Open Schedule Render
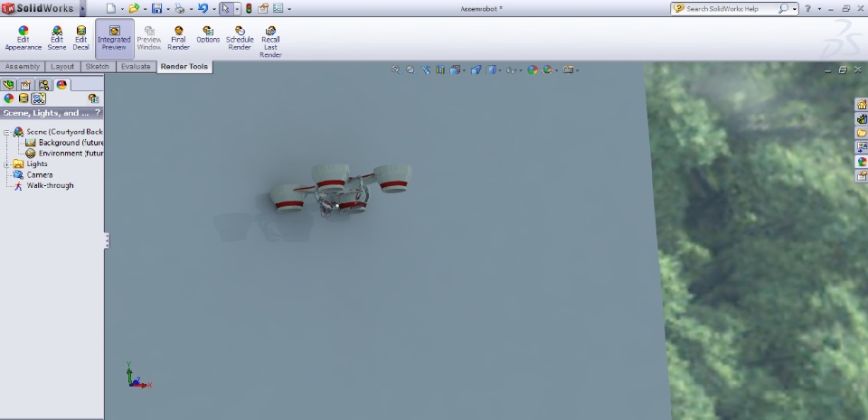Screen dimensions: 868x420 pos(240,38)
